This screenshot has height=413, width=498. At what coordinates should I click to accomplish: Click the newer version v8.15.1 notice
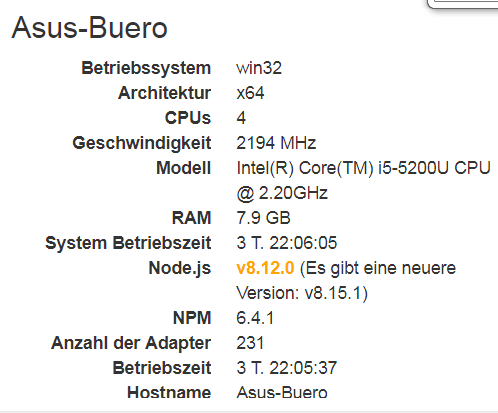click(x=346, y=281)
